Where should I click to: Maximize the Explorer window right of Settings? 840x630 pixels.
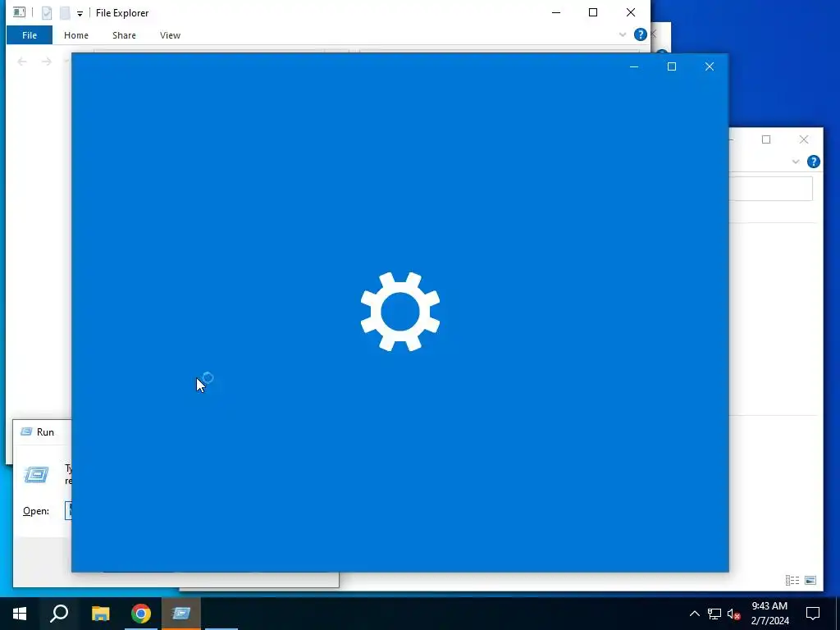pyautogui.click(x=766, y=139)
